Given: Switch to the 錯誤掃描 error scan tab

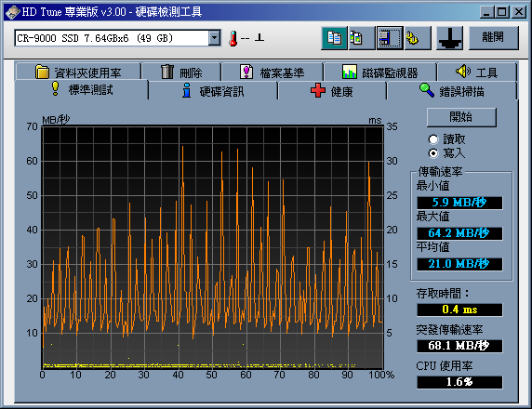Looking at the screenshot, I should (x=452, y=91).
